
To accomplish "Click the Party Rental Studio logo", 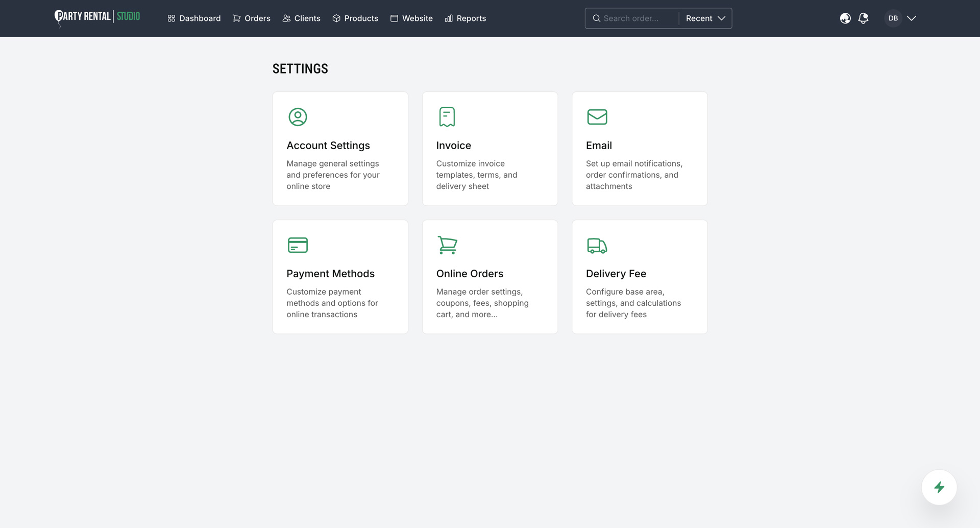I will point(97,17).
